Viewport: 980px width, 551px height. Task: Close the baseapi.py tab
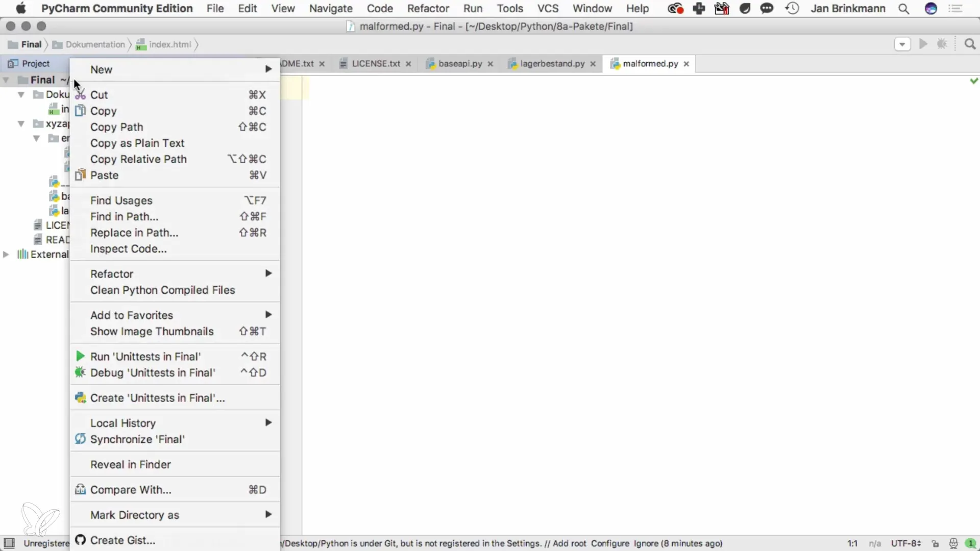(491, 64)
